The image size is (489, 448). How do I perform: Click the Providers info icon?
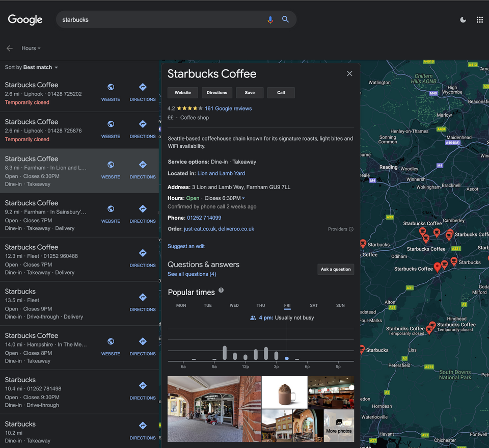[x=351, y=229]
